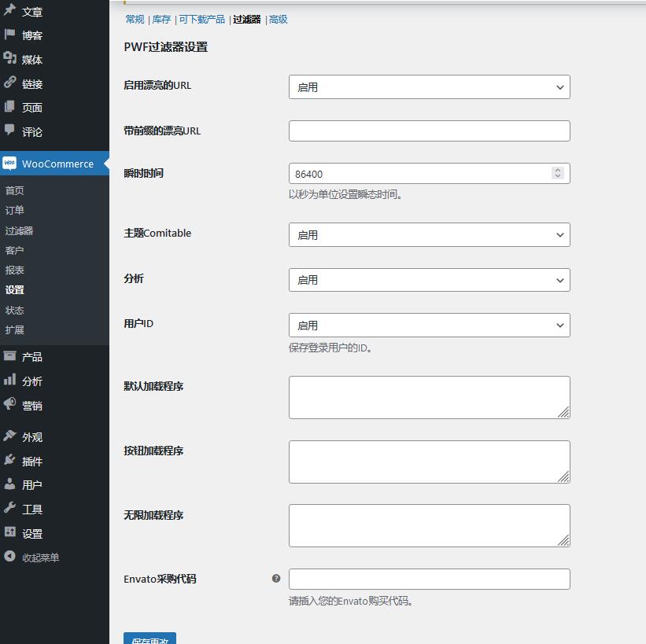Click the 外观 sidebar label
Screen dimensions: 646x644
[32, 437]
